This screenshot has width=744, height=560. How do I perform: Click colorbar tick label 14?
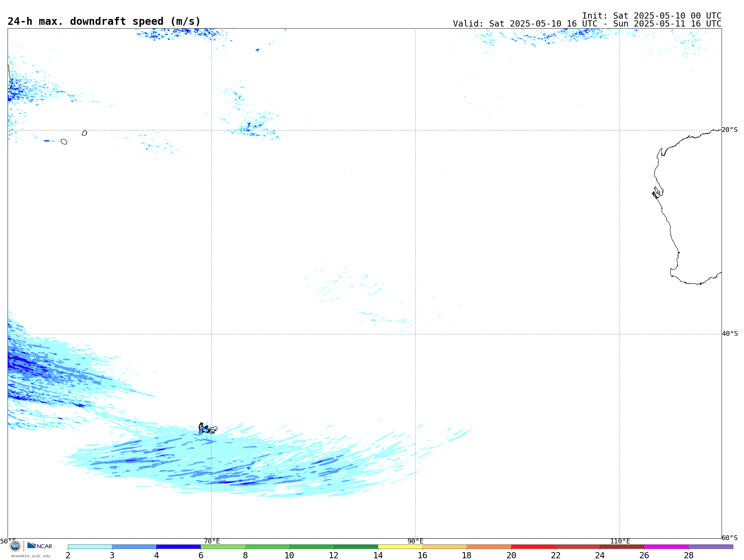(x=378, y=555)
